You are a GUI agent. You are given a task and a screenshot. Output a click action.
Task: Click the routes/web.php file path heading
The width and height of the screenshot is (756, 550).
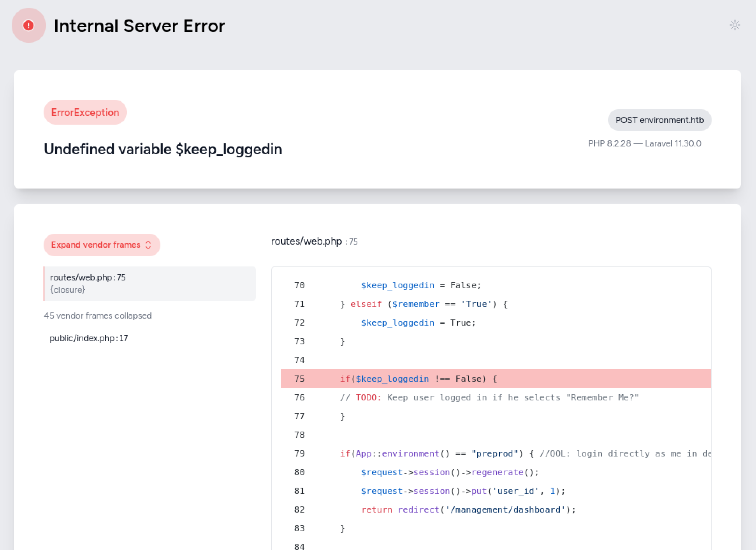coord(306,242)
